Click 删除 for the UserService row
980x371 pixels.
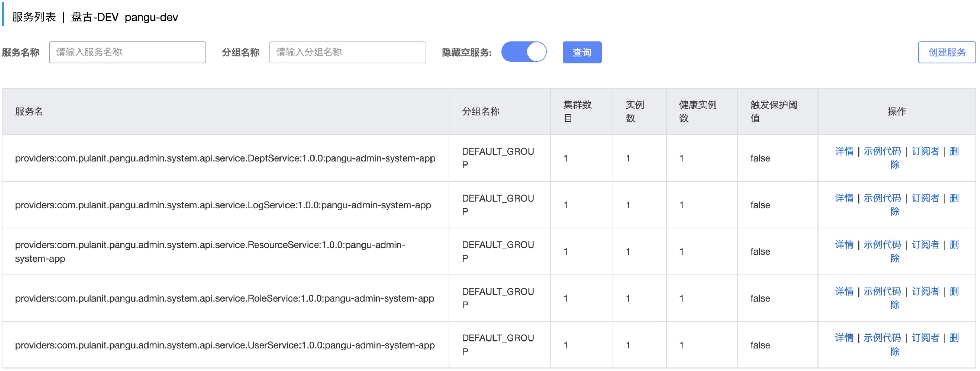pyautogui.click(x=954, y=338)
